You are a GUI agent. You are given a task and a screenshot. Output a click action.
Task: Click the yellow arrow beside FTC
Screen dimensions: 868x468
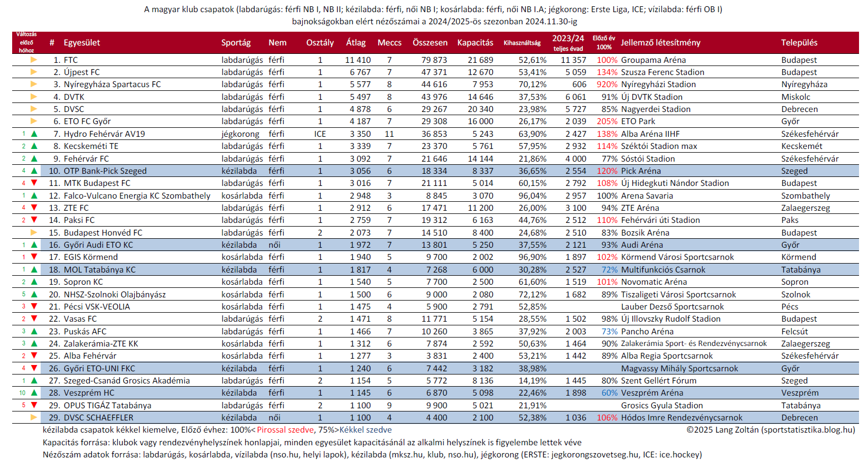[34, 60]
